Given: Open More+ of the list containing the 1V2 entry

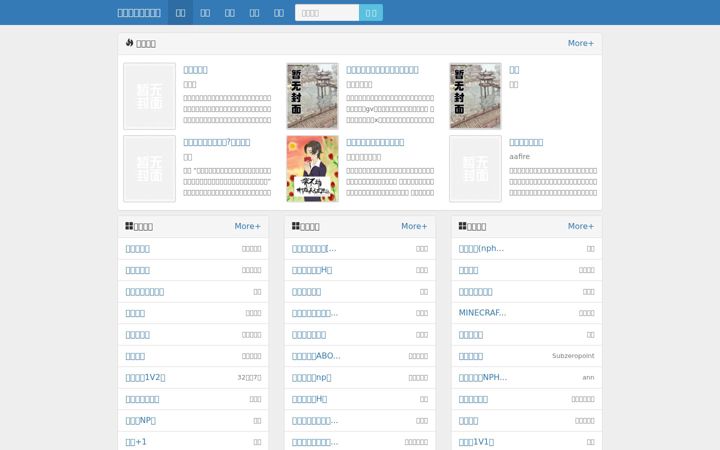Looking at the screenshot, I should (248, 226).
